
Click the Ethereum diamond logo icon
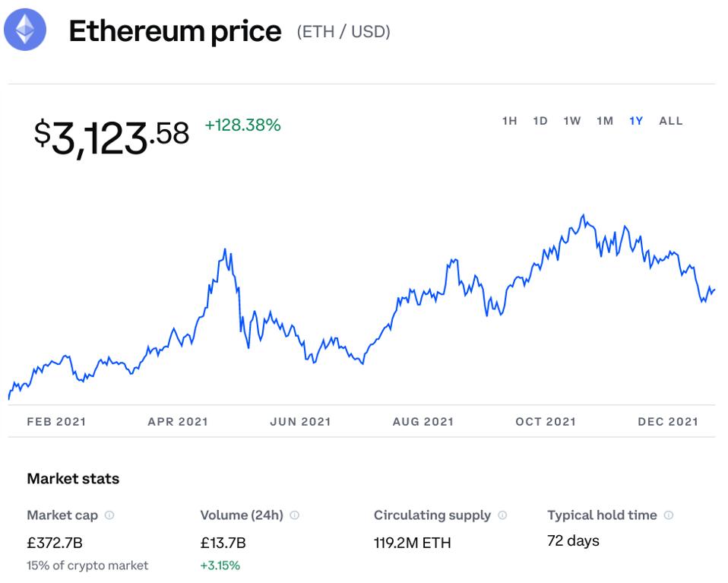(25, 30)
